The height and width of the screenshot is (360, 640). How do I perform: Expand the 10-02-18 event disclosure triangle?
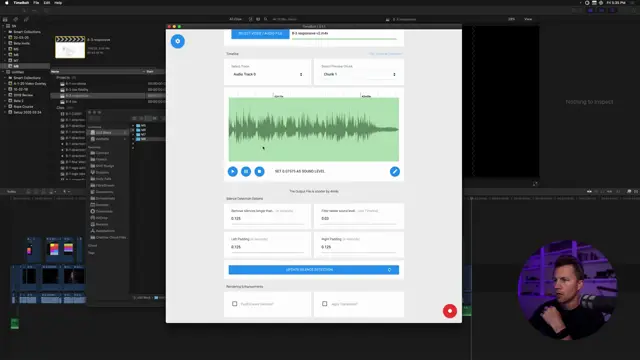(6, 89)
